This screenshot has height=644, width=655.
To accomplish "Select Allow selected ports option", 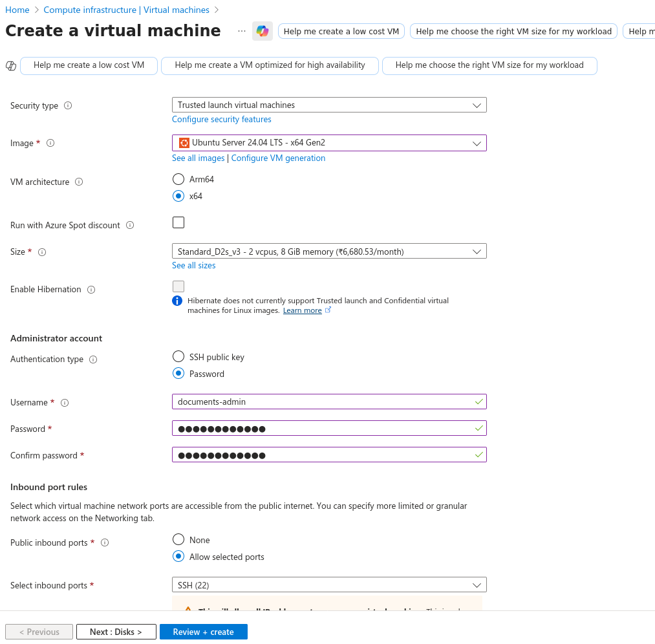I will [178, 556].
